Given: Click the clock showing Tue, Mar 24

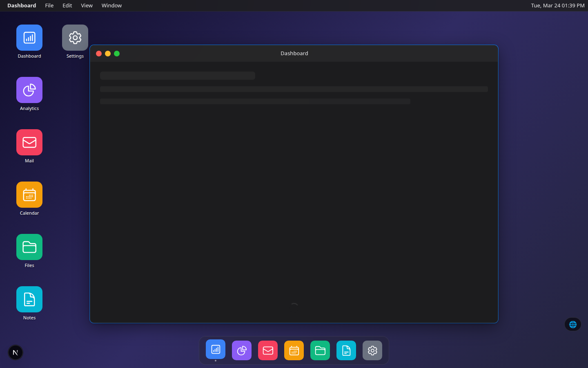Looking at the screenshot, I should (x=557, y=5).
